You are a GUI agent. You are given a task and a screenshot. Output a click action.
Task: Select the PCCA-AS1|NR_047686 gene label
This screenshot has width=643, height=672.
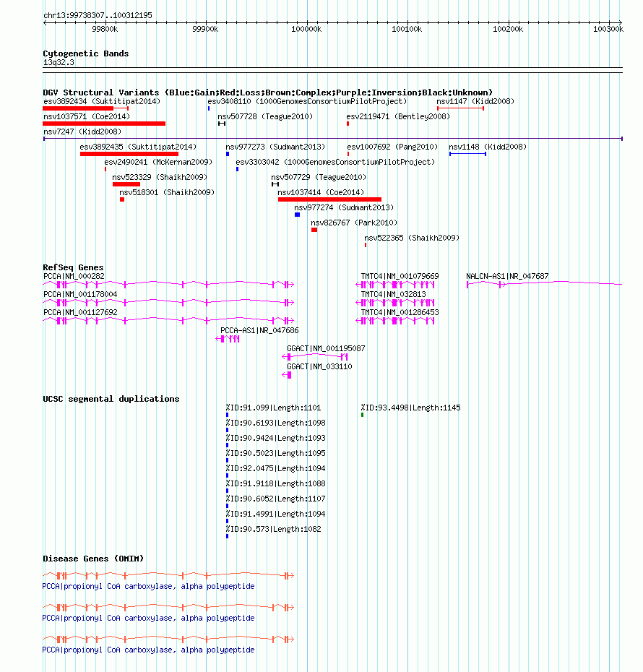pyautogui.click(x=259, y=331)
